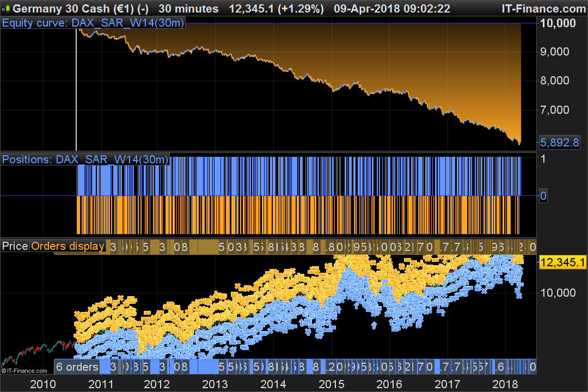The height and width of the screenshot is (392, 588).
Task: Click 7,000 on the equity axis
Action: pos(555,109)
